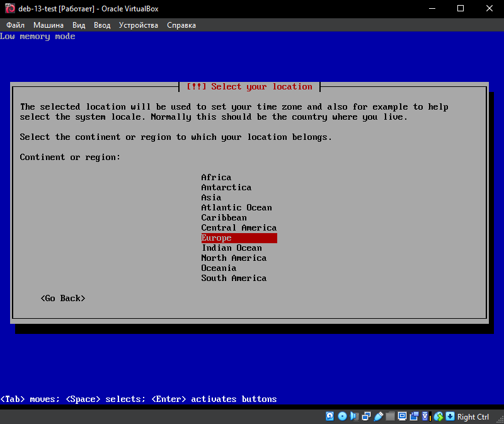This screenshot has width=504, height=424.
Task: Click the audio status icon
Action: [x=354, y=416]
